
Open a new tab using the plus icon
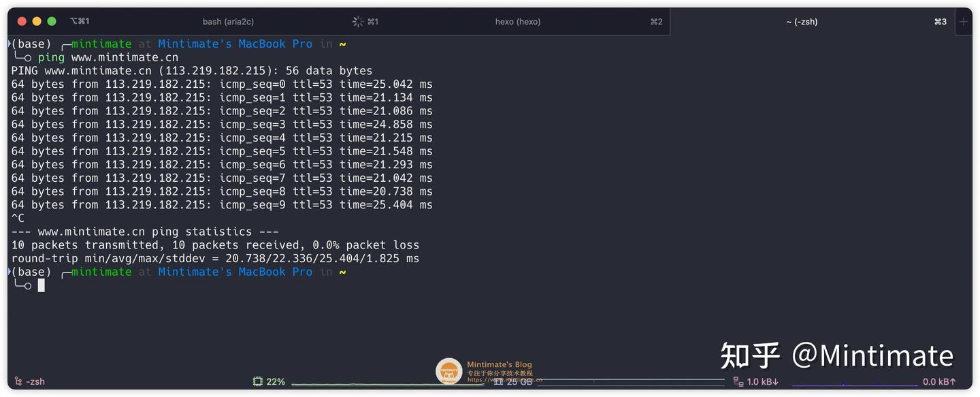[964, 21]
